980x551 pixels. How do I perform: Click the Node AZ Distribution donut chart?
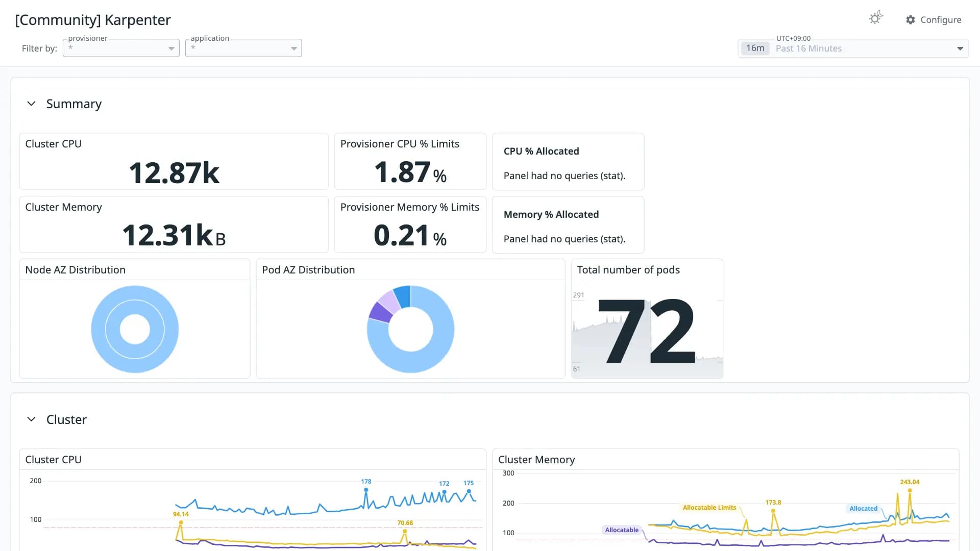pos(135,329)
